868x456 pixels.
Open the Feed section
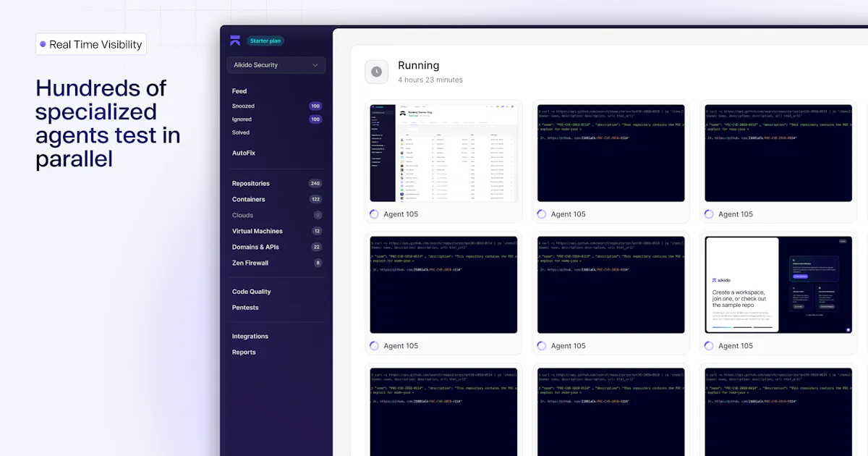click(239, 91)
